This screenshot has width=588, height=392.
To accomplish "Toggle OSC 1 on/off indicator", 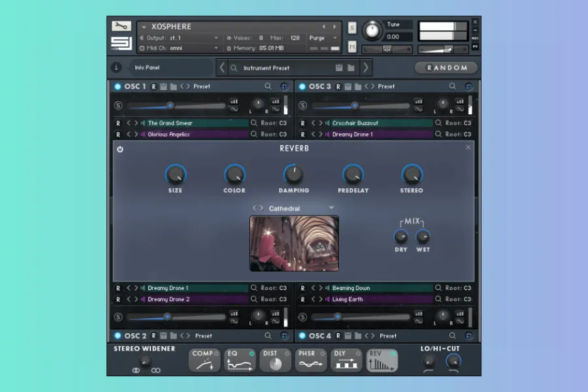I will point(118,86).
